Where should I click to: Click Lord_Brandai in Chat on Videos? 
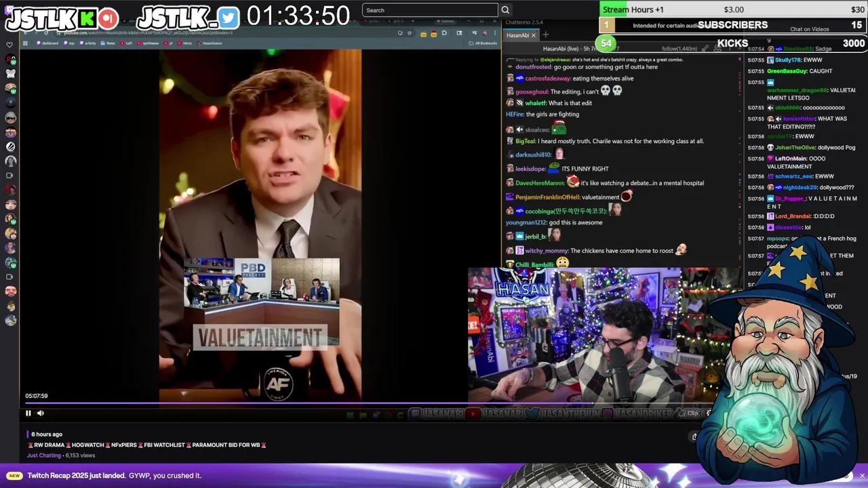[x=793, y=216]
